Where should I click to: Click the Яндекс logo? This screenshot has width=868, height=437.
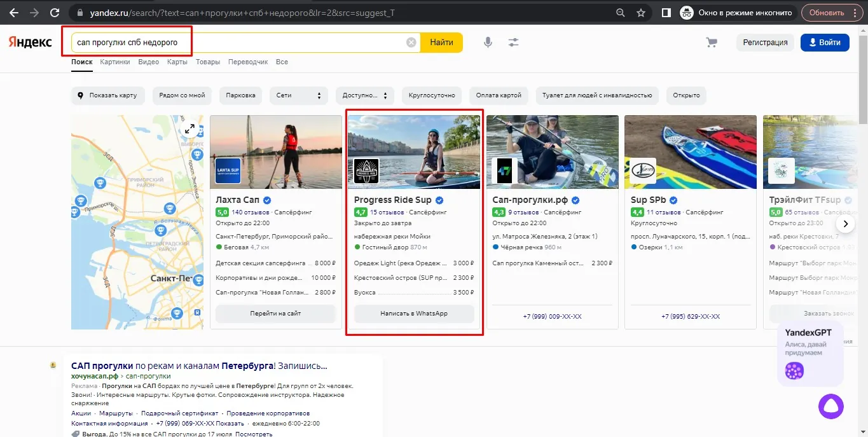(x=31, y=43)
